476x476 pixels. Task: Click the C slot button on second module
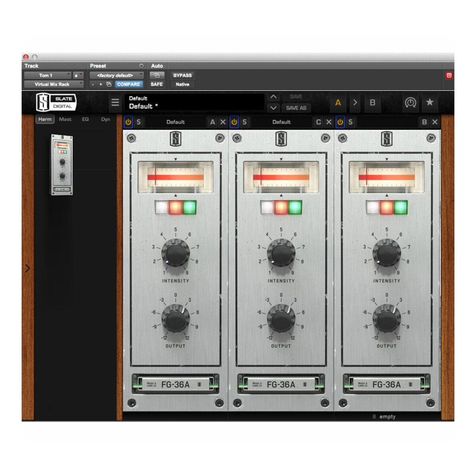tap(319, 122)
